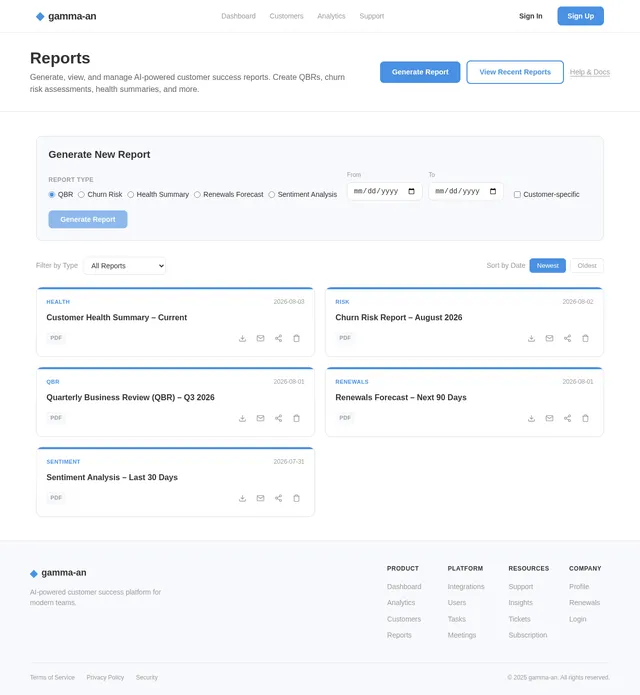Screen dimensions: 640x695
Task: Download the Sentiment Analysis report
Action: (242, 498)
